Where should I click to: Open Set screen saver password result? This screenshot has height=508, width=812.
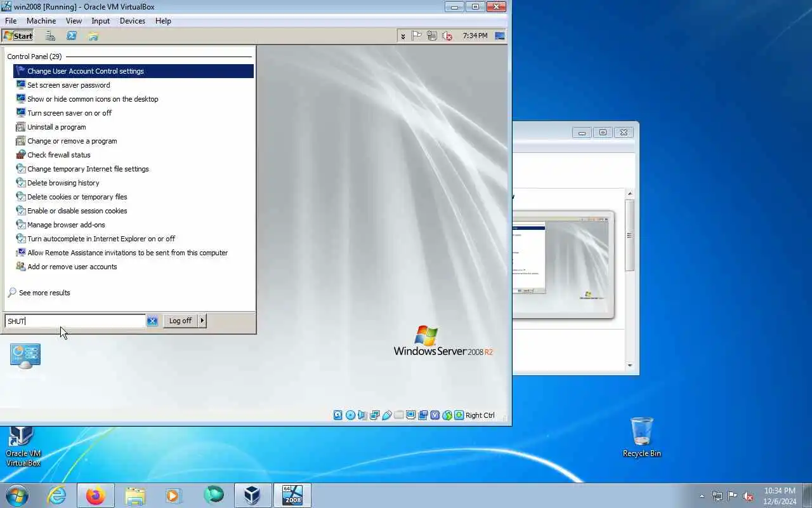pyautogui.click(x=133, y=85)
